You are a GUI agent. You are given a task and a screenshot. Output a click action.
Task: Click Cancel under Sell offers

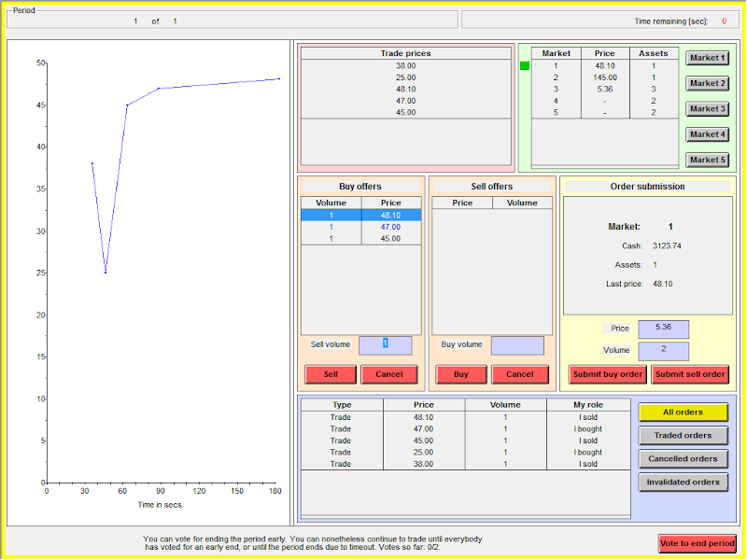pyautogui.click(x=520, y=374)
